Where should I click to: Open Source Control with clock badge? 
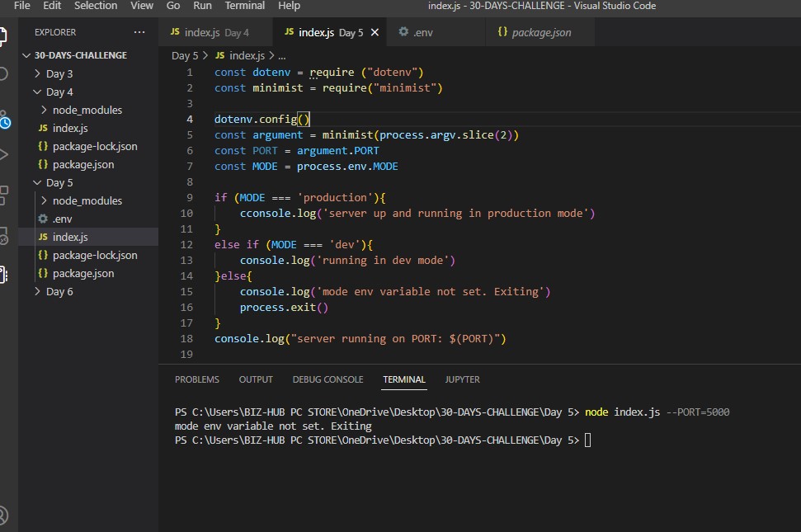pos(4,120)
